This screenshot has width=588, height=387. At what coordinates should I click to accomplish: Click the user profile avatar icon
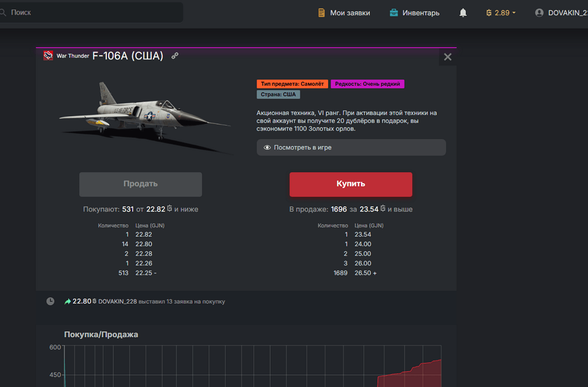[x=539, y=13]
